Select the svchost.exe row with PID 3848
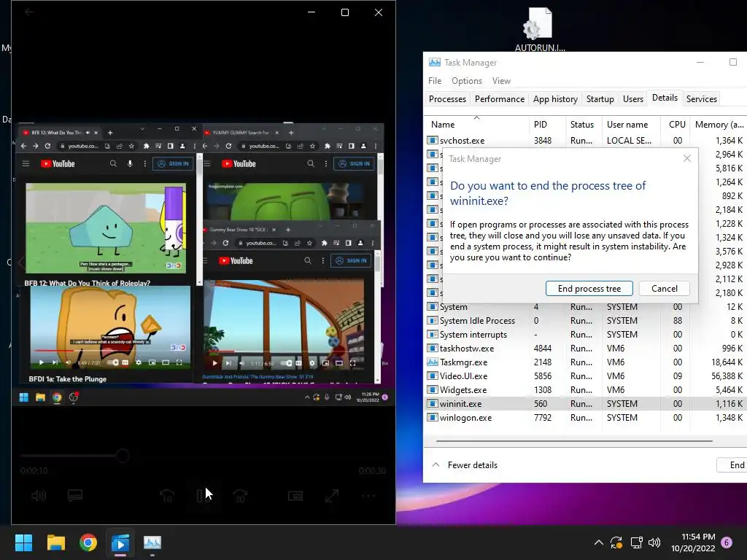Screen dimensions: 747x560 586,141
